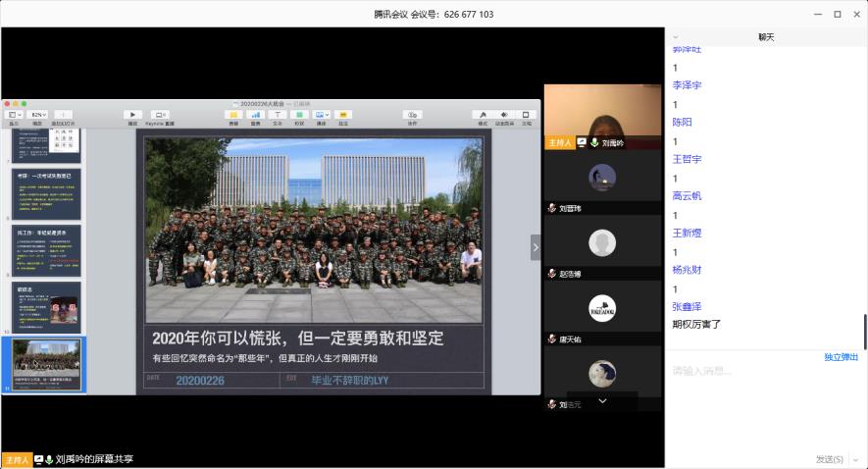Collapse the video panel with side chevron

click(x=536, y=247)
